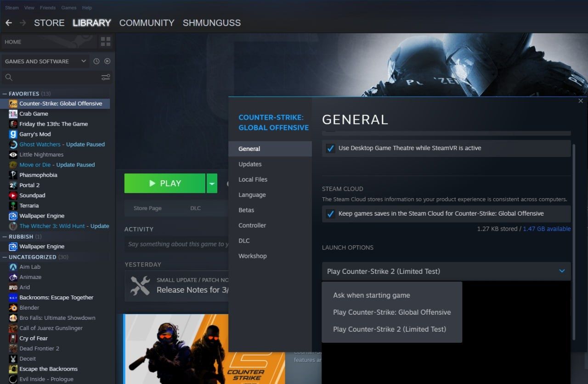Open the Language properties tab
This screenshot has width=588, height=384.
270,195
